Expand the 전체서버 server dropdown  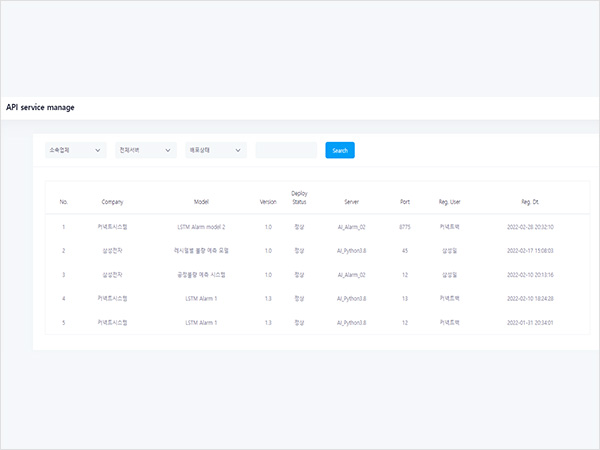coord(145,150)
